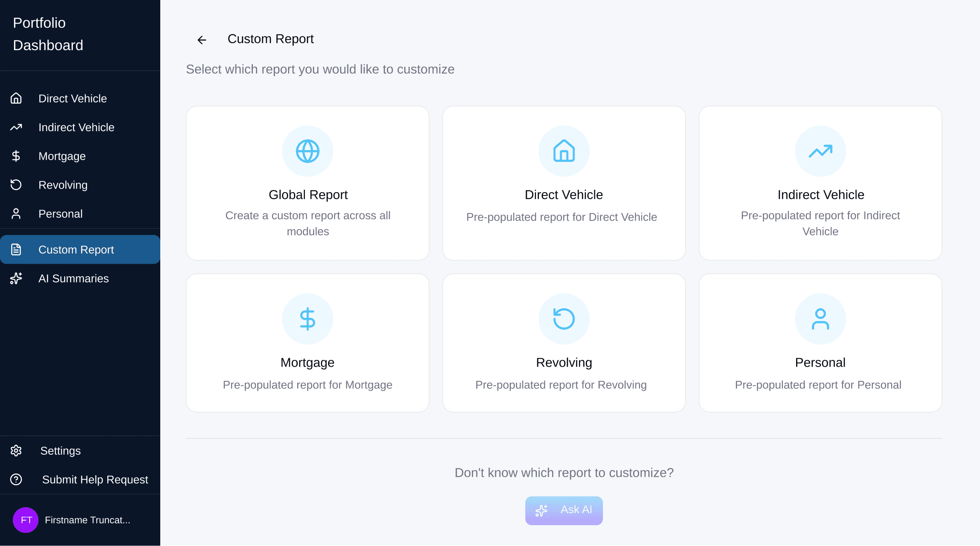The width and height of the screenshot is (980, 546).
Task: Open Submit Help Request link
Action: click(95, 480)
